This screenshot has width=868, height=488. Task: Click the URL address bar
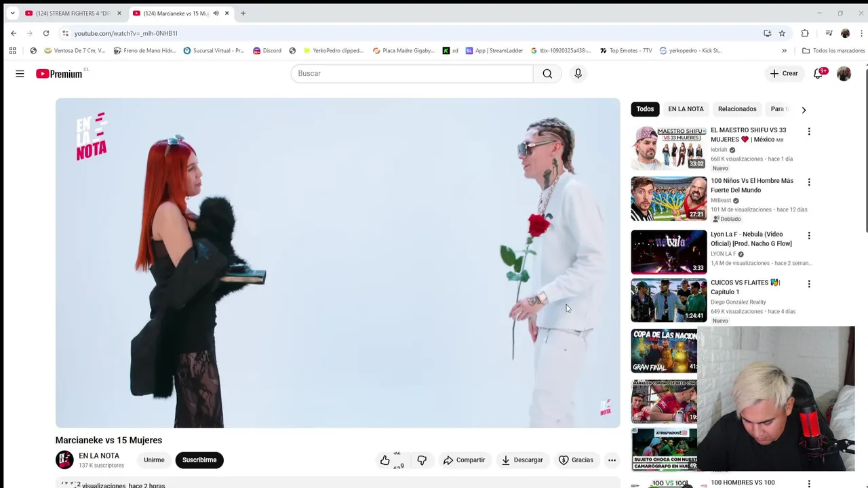(x=414, y=33)
